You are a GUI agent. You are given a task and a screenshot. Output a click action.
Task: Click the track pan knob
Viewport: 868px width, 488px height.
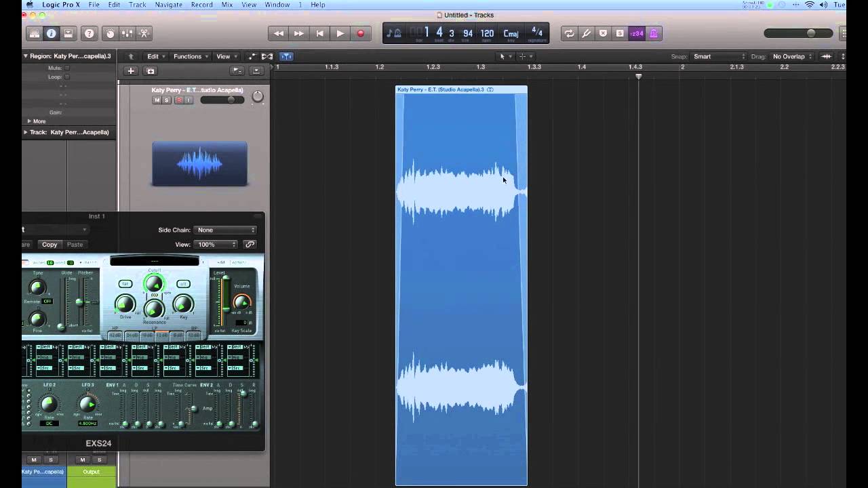[x=258, y=97]
